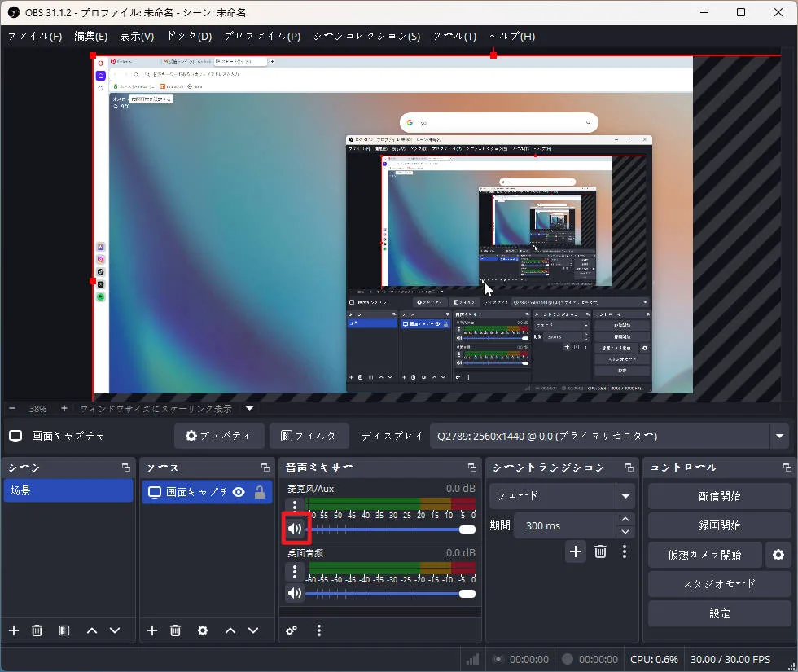798x672 pixels.
Task: Toggle lock on 画面キャプチャ source
Action: 260,492
